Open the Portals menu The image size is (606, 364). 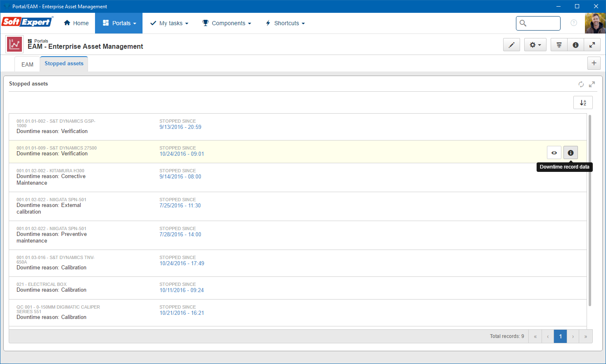[x=119, y=23]
